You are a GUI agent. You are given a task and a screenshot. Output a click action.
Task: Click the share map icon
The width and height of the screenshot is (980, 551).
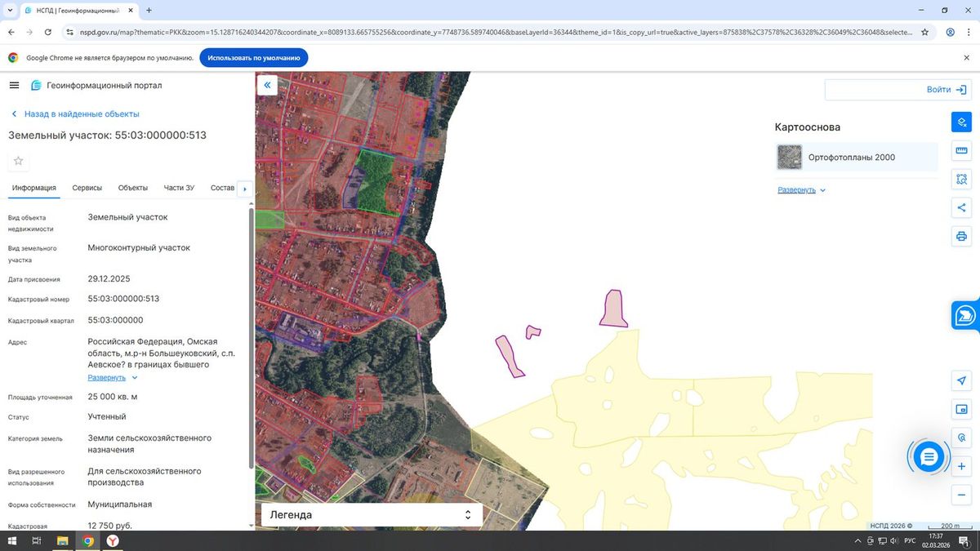coord(961,208)
